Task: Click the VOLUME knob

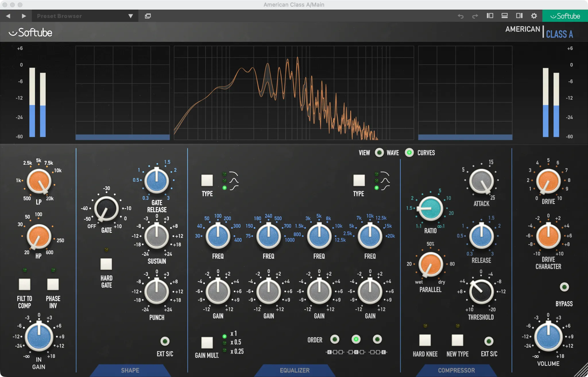Action: point(548,336)
